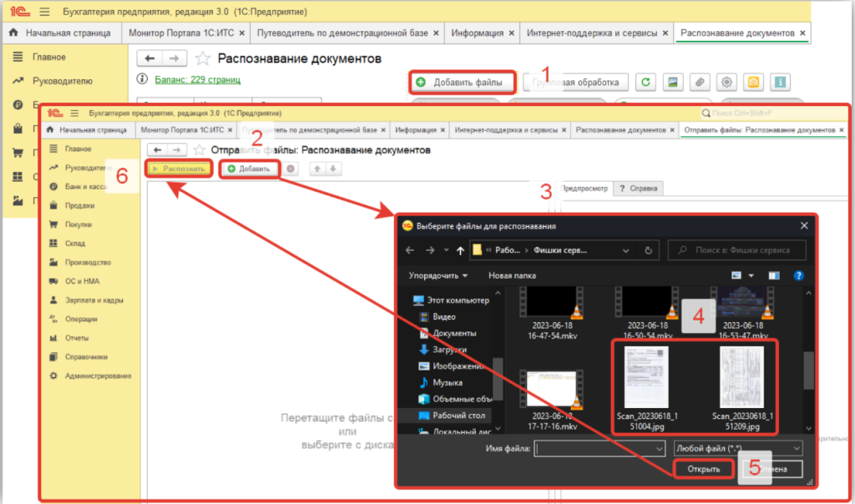Add Распознавание документов page to favorites with the star
855x504 pixels.
coord(202,58)
